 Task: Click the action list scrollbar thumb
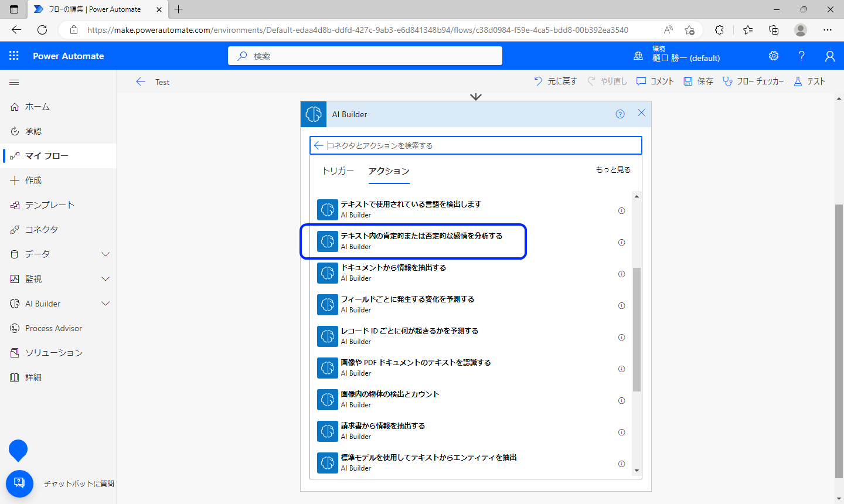tap(637, 329)
